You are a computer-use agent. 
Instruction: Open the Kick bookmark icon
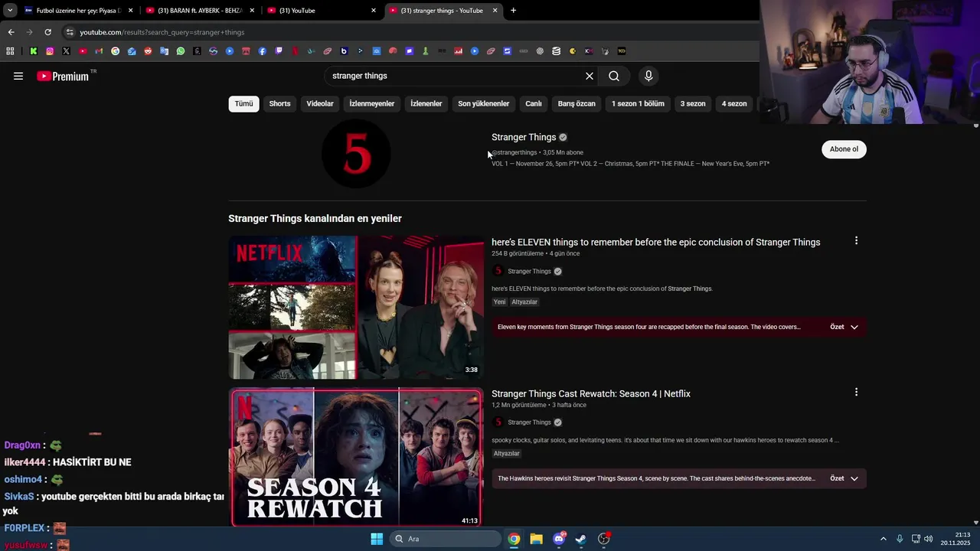point(34,51)
